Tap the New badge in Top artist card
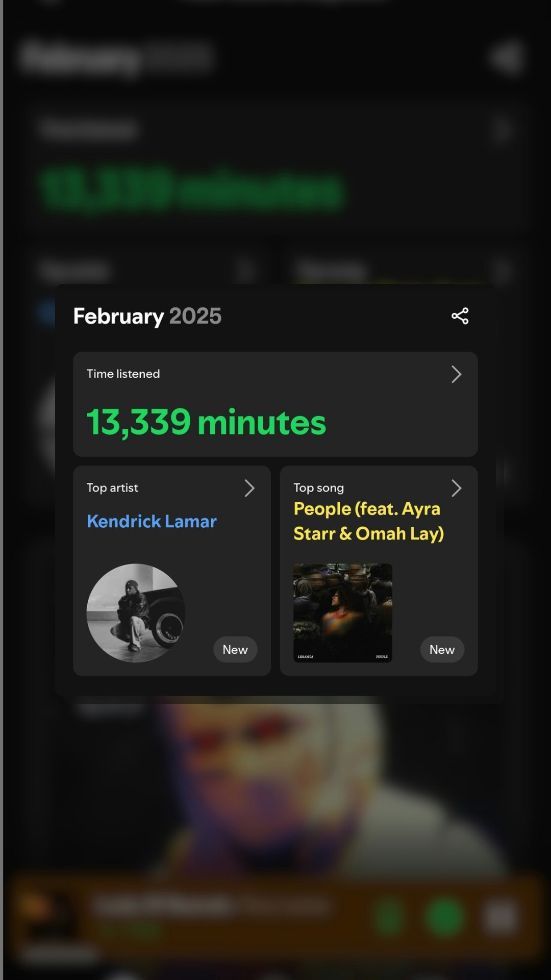Image resolution: width=551 pixels, height=980 pixels. [x=235, y=649]
